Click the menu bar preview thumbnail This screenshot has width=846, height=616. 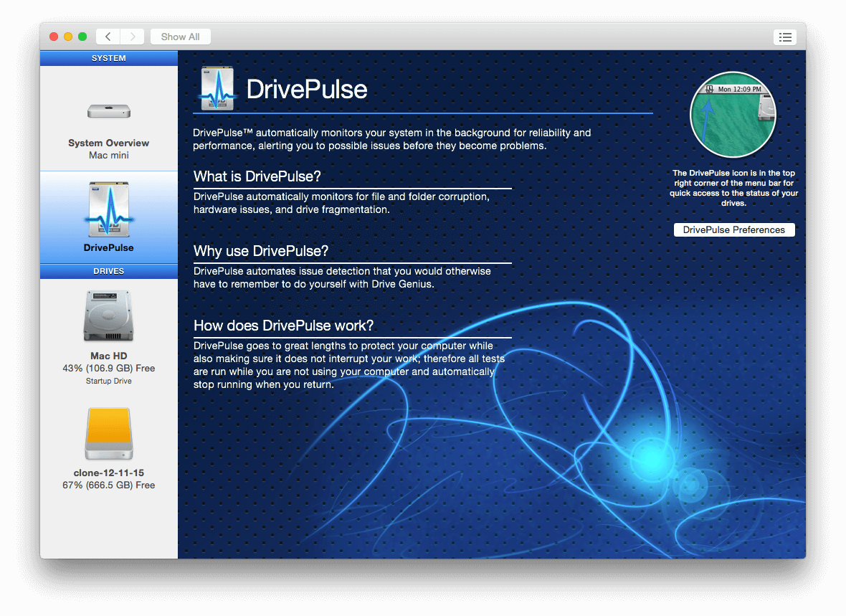point(733,115)
